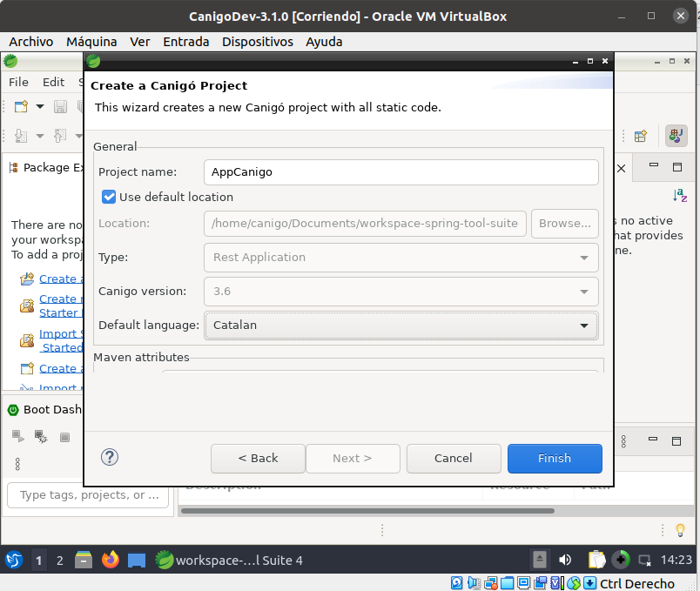Launch Firefox from the taskbar
The width and height of the screenshot is (700, 591).
(x=111, y=560)
